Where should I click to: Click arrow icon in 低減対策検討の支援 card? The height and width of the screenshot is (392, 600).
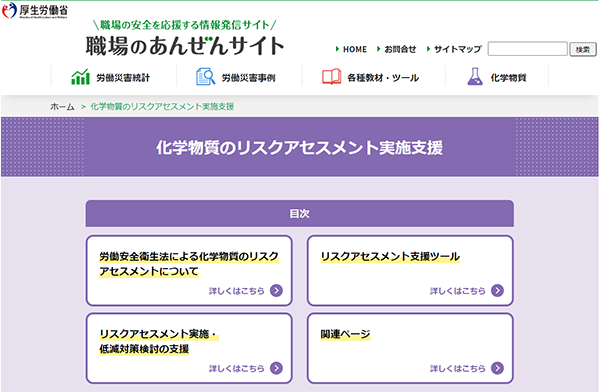click(x=276, y=368)
